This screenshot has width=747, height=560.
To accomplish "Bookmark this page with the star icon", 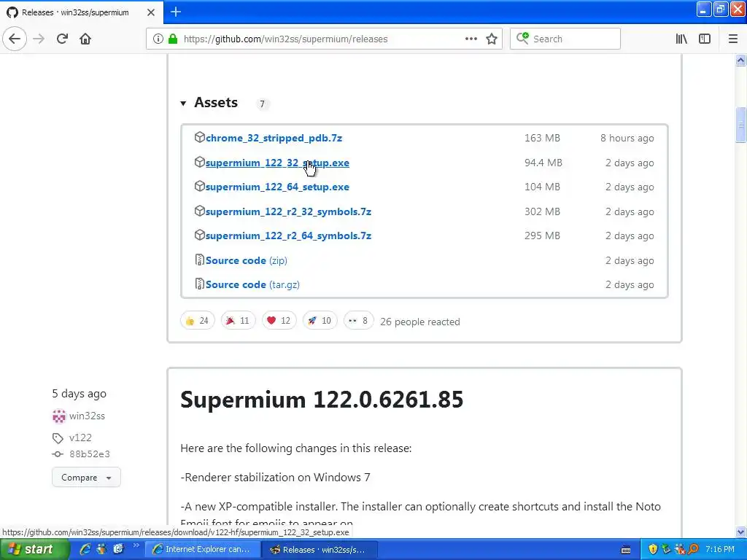I will click(492, 39).
